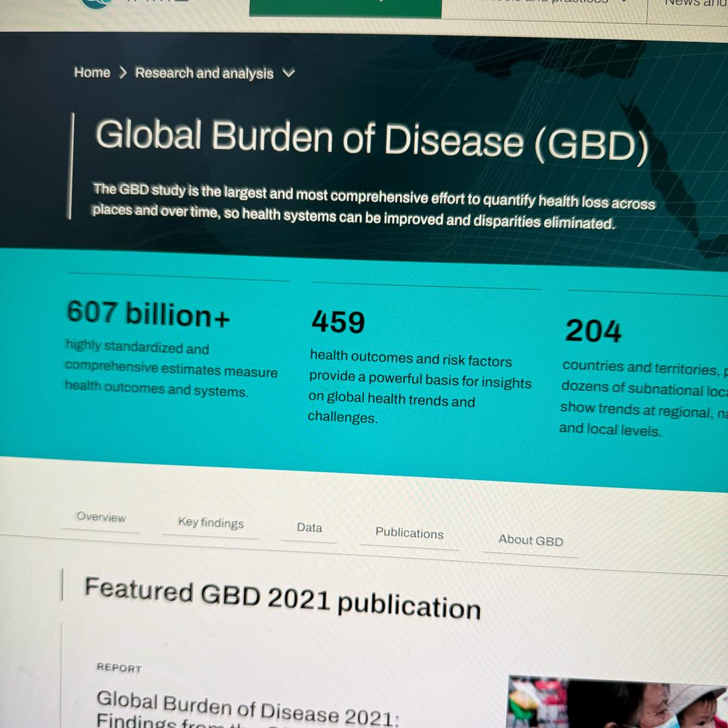Select the Publications tab
Viewport: 728px width, 728px height.
pyautogui.click(x=409, y=533)
